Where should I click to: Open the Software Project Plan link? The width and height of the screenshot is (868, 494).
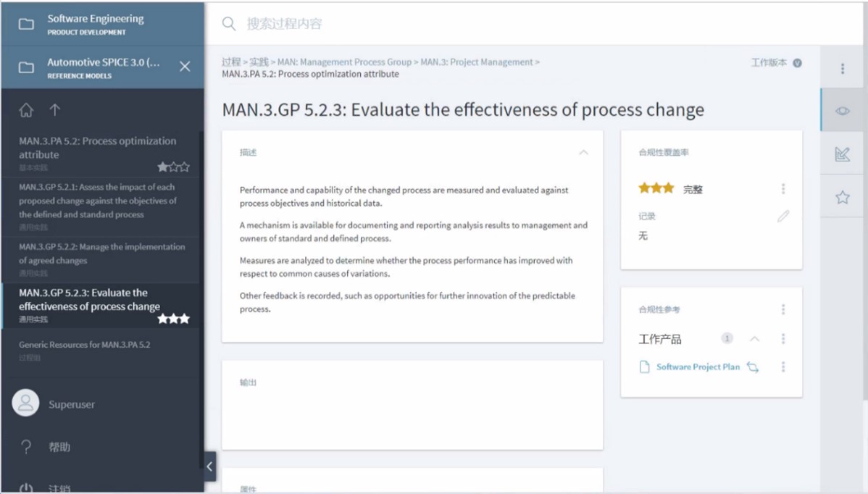(x=698, y=367)
